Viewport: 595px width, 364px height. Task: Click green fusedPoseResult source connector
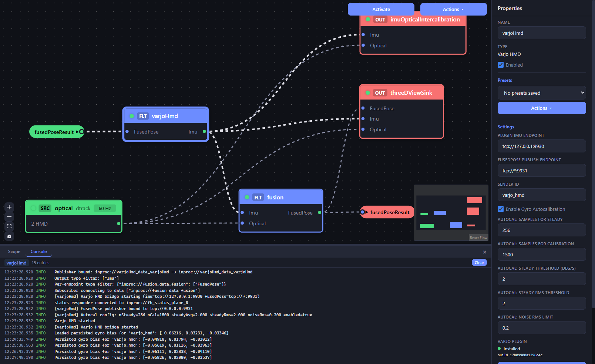(81, 132)
